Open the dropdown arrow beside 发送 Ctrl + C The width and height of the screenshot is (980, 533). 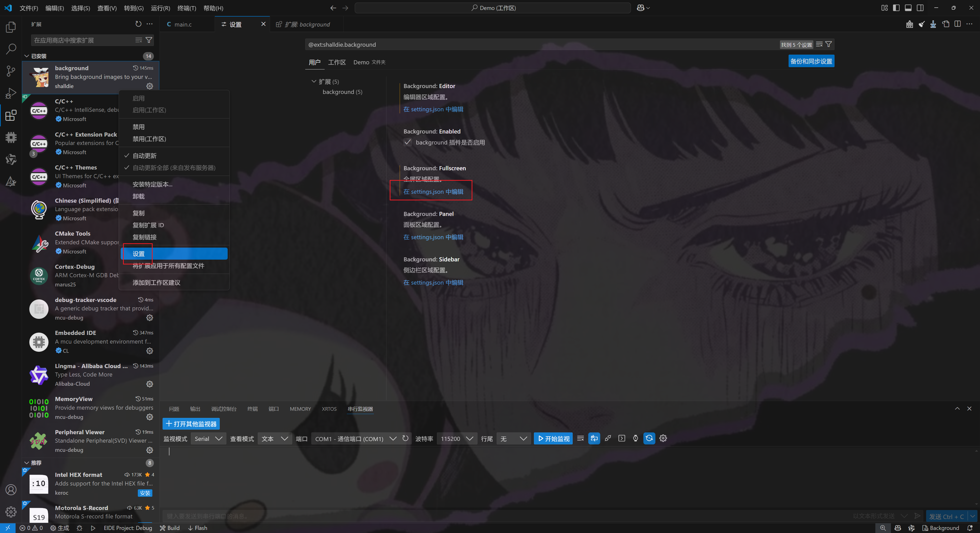972,516
